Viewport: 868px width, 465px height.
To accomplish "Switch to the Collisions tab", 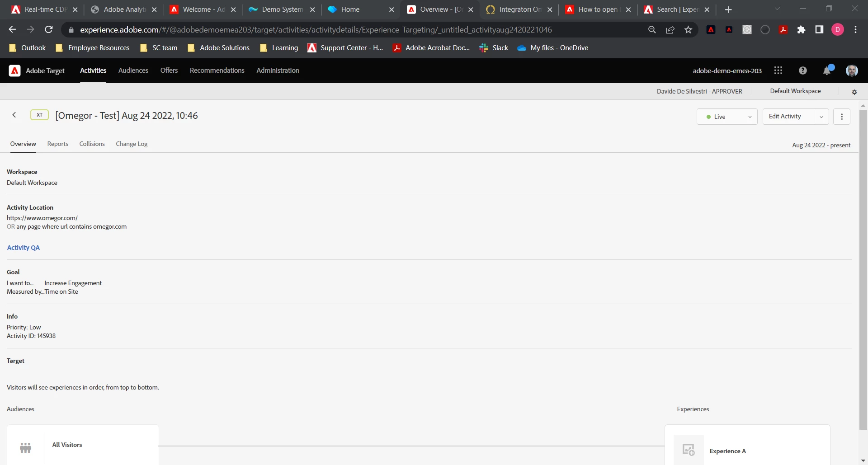I will (92, 144).
